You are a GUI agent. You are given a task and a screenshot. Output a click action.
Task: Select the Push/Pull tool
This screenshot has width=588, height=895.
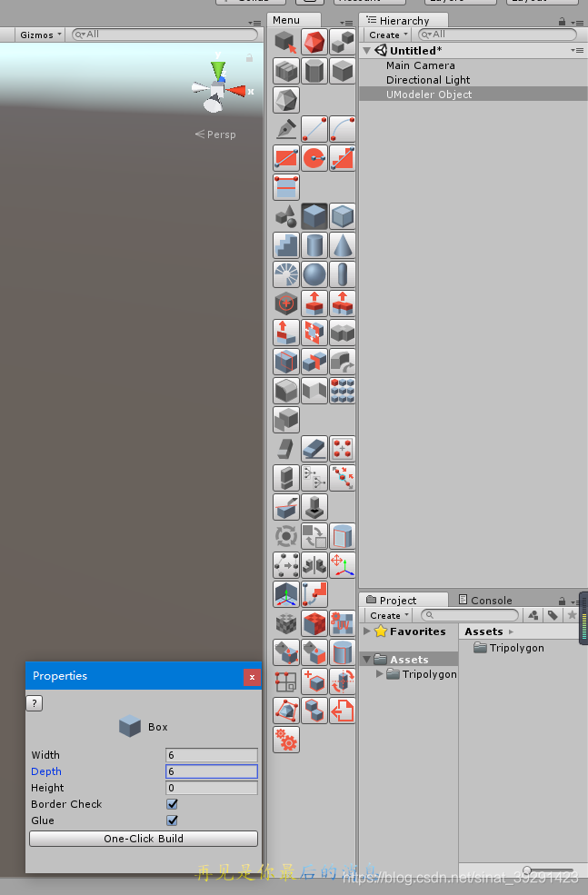[x=314, y=303]
